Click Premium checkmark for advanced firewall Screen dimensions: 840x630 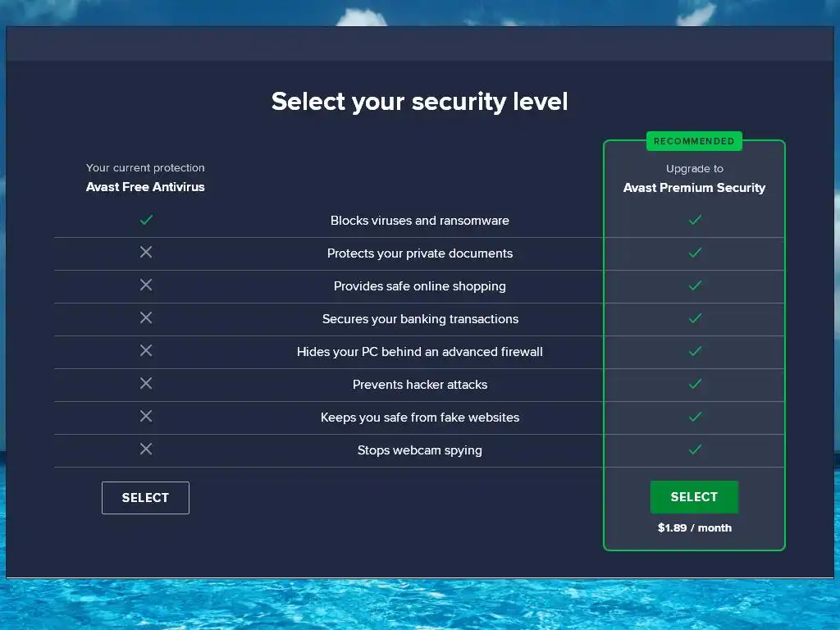(x=695, y=351)
